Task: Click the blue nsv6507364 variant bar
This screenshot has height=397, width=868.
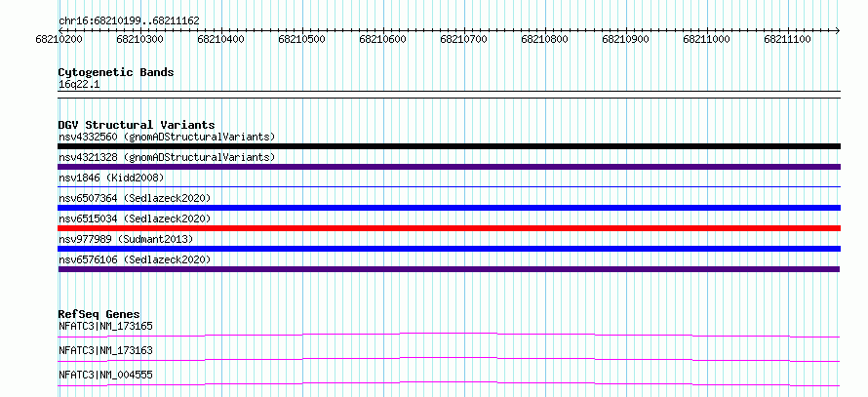Action: tap(449, 208)
